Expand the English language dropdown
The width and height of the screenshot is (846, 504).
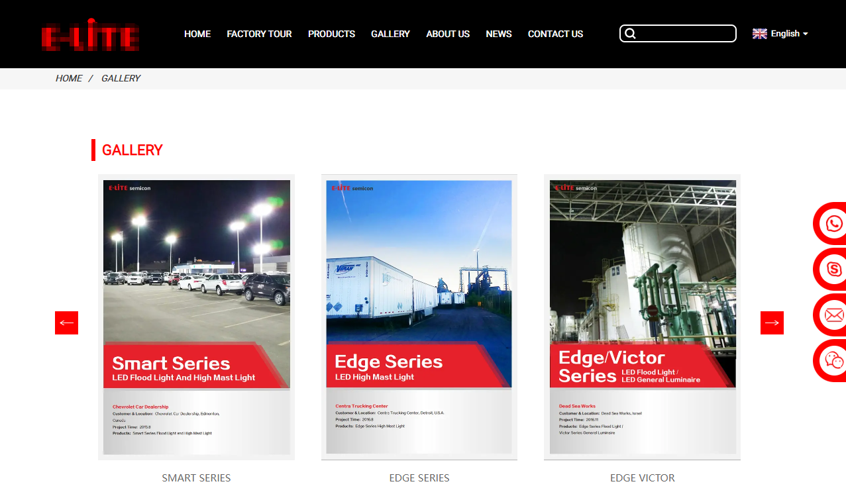click(x=780, y=34)
